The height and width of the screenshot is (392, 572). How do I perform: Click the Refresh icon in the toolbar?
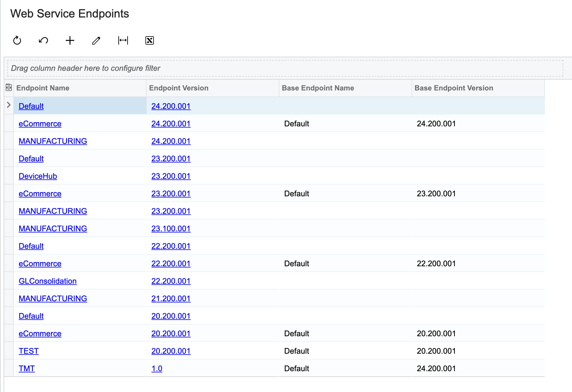17,40
